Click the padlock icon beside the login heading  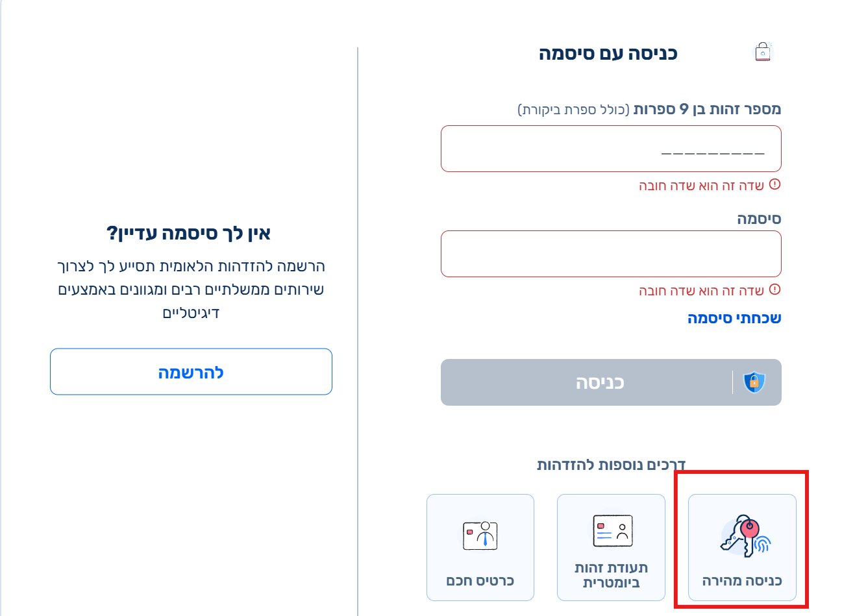763,53
